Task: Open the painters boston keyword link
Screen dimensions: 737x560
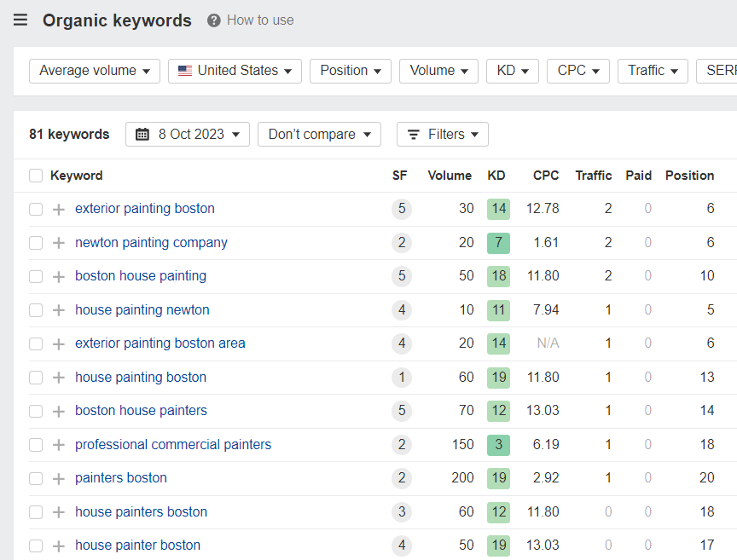Action: tap(121, 478)
